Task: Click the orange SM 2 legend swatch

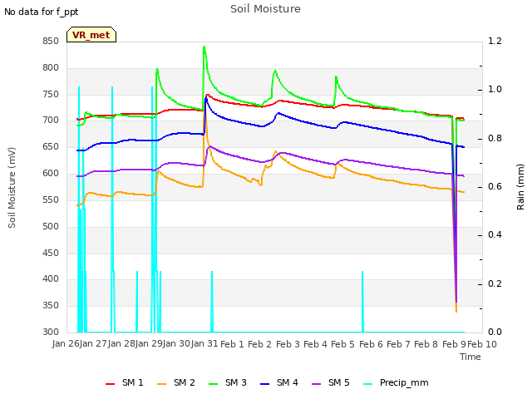Action: point(162,384)
